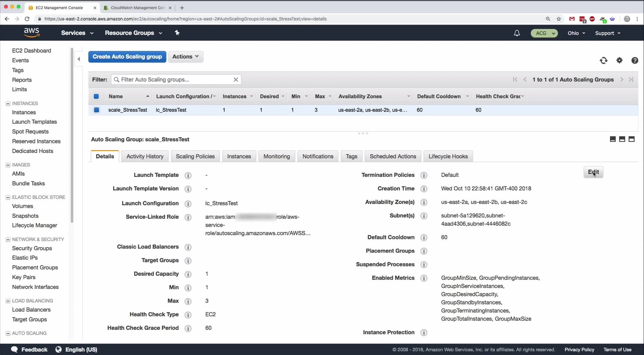Click the browser address bar URL
The width and height of the screenshot is (644, 355).
coord(185,19)
